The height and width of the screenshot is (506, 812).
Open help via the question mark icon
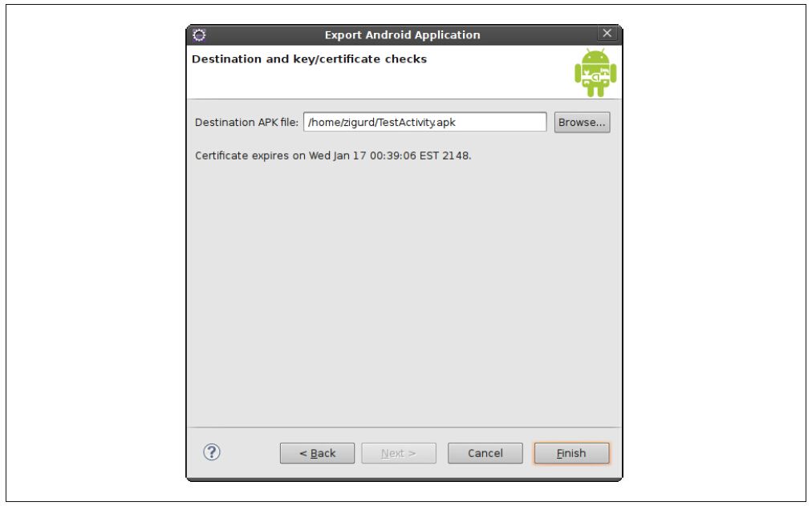pyautogui.click(x=211, y=452)
